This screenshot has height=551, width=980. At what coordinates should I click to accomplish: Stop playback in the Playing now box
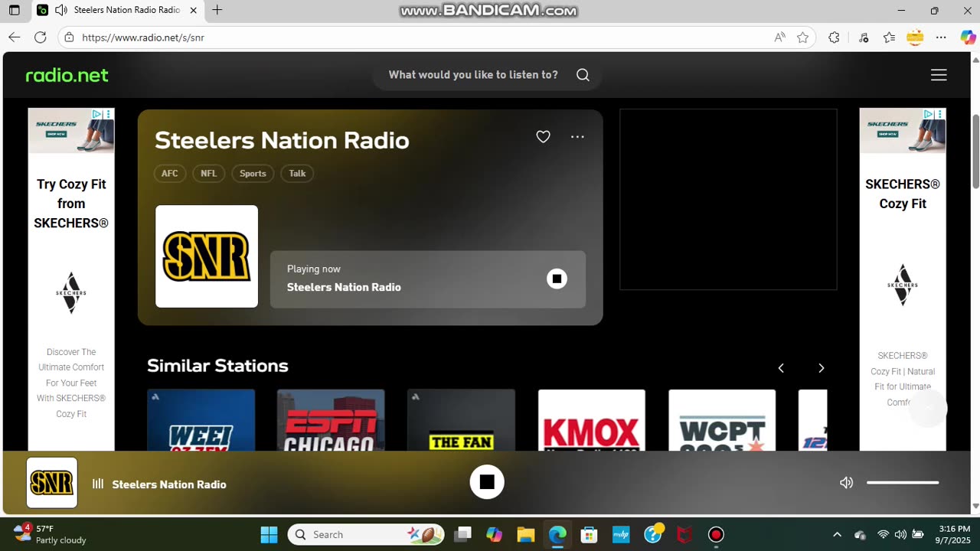coord(557,279)
